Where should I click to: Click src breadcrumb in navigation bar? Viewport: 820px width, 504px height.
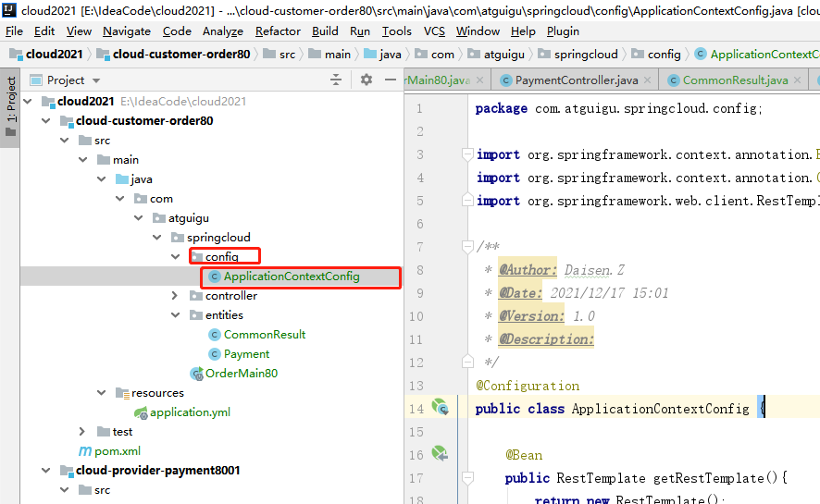[280, 55]
